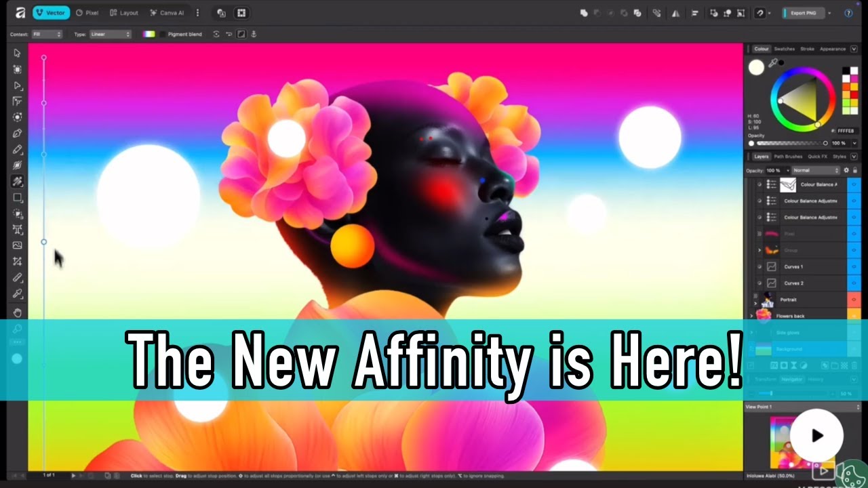Open the blend mode Normal dropdown

click(x=816, y=170)
